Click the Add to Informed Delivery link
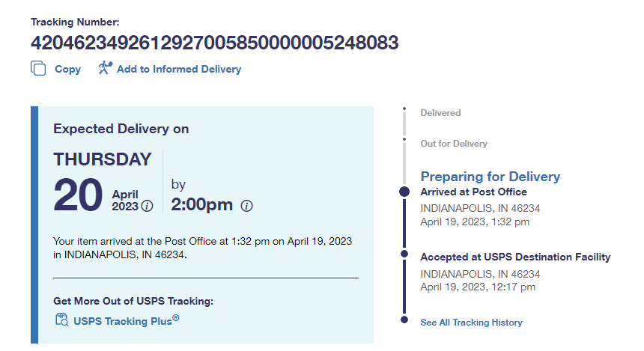The image size is (644, 351). pos(178,69)
